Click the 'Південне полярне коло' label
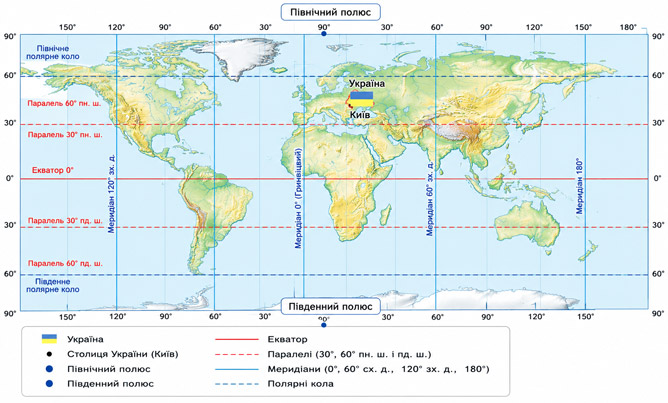 [x=53, y=285]
